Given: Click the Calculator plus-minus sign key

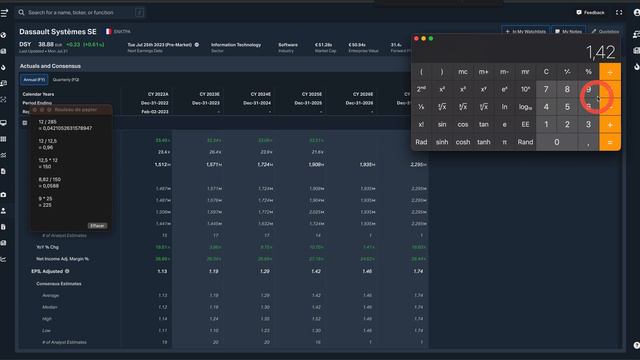Looking at the screenshot, I should [x=567, y=72].
